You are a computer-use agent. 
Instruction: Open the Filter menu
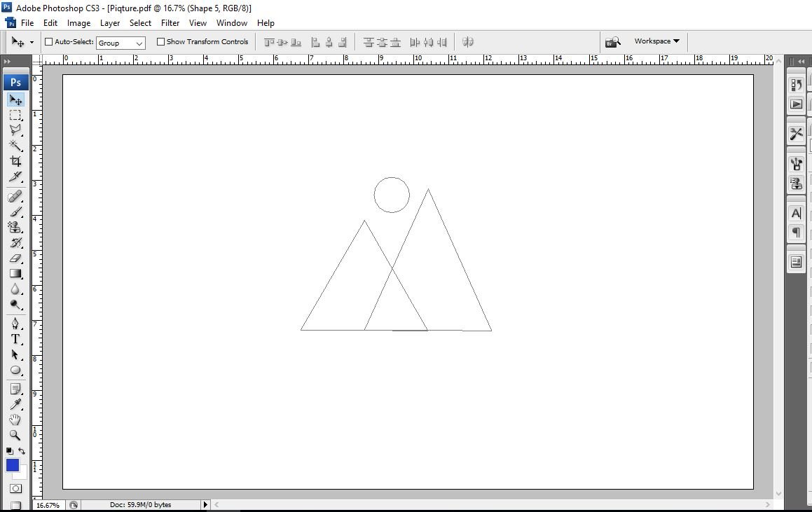pos(170,23)
